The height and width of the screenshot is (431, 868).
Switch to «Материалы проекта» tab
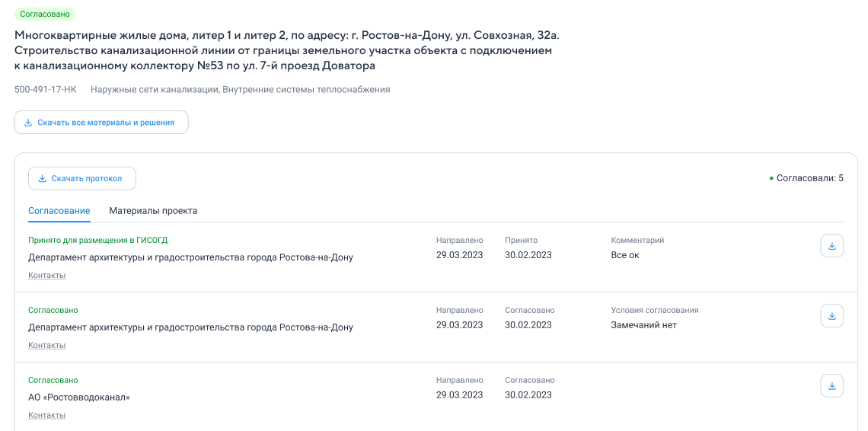pyautogui.click(x=153, y=210)
